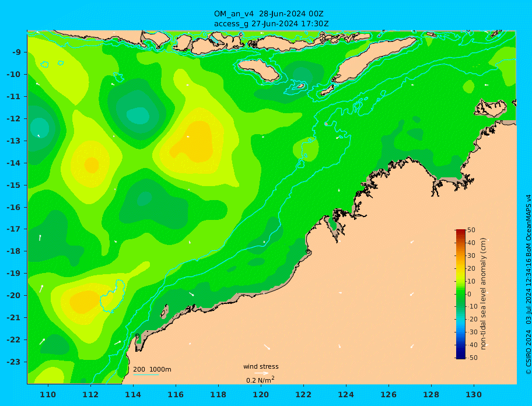Screen dimensions: 532x406
Task: Click longitude axis label "110"
Action: click(48, 394)
